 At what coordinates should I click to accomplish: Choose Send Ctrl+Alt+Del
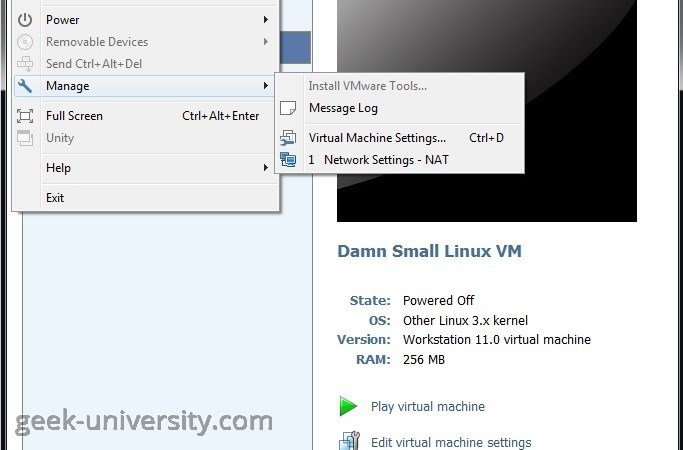point(146,64)
